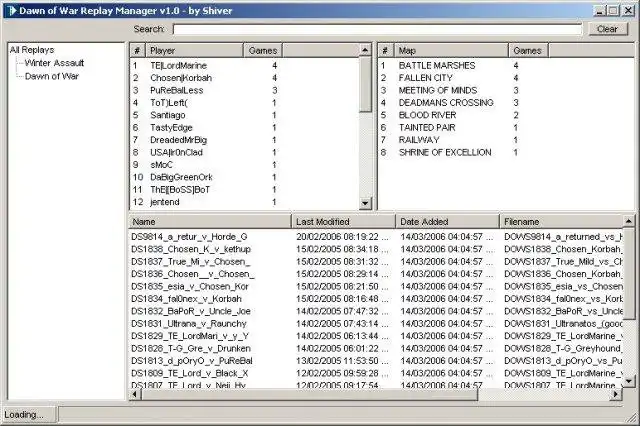640x426 pixels.
Task: Select player Chosen|Korbah
Action: point(181,78)
